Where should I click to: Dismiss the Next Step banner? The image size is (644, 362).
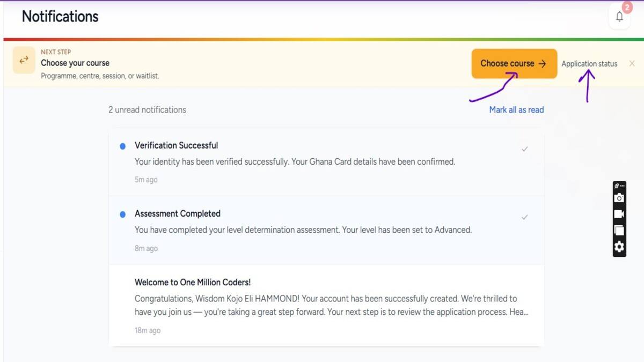click(632, 63)
